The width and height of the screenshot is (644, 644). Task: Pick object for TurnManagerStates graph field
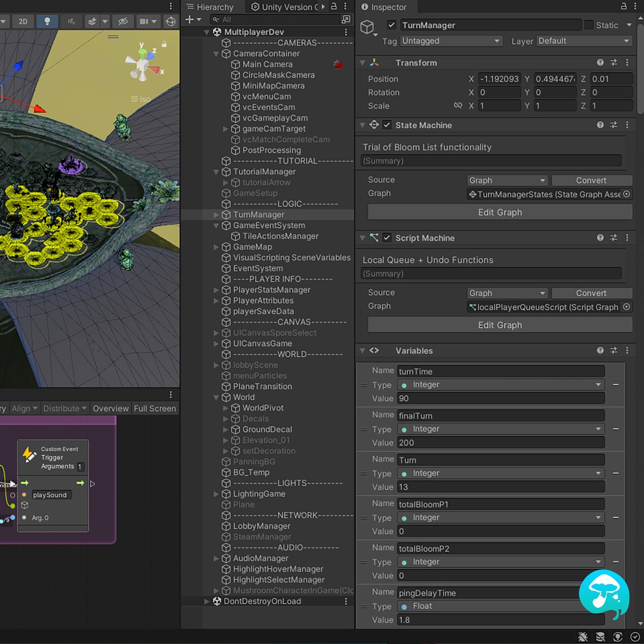626,194
